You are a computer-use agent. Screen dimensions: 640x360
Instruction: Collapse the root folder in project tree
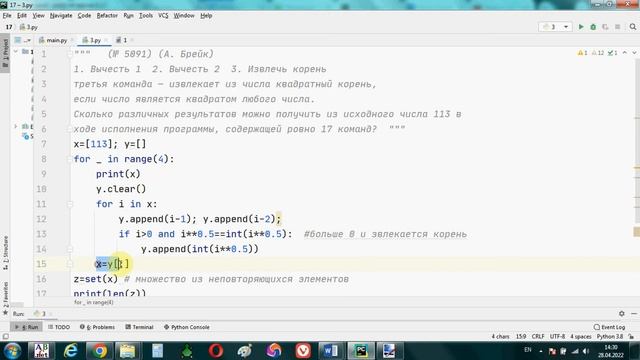click(x=16, y=51)
